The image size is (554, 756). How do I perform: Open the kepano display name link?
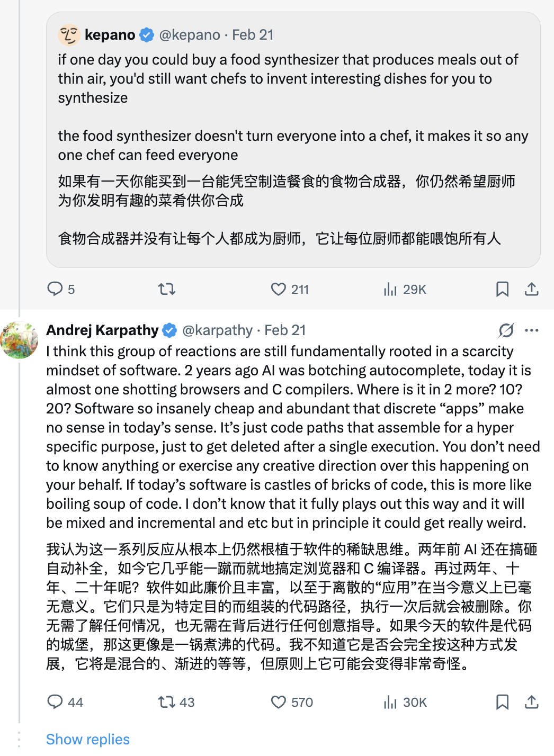coord(110,35)
